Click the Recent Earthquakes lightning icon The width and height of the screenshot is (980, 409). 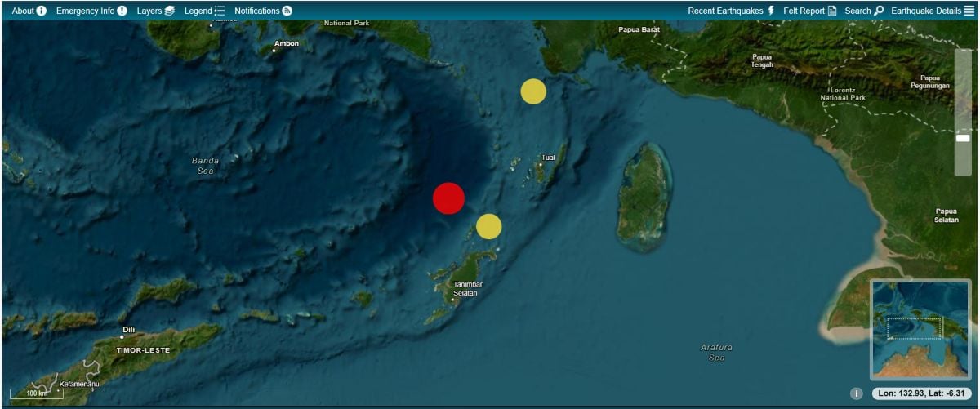coord(770,11)
